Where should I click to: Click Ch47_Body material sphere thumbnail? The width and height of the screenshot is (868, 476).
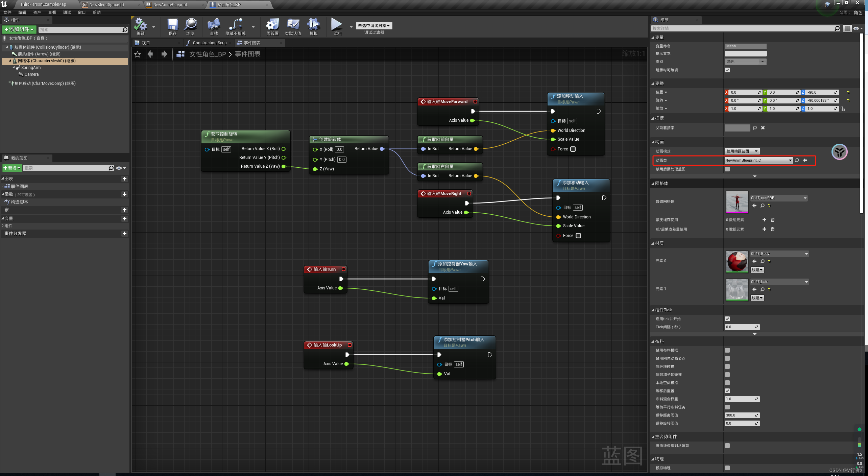[737, 262]
